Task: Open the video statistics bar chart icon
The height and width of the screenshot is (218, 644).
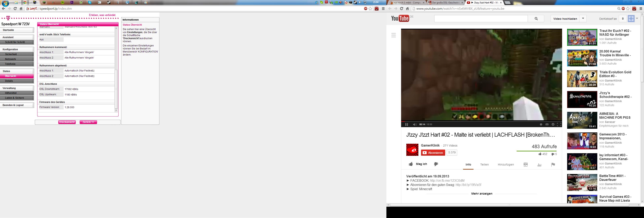Action: point(539,165)
